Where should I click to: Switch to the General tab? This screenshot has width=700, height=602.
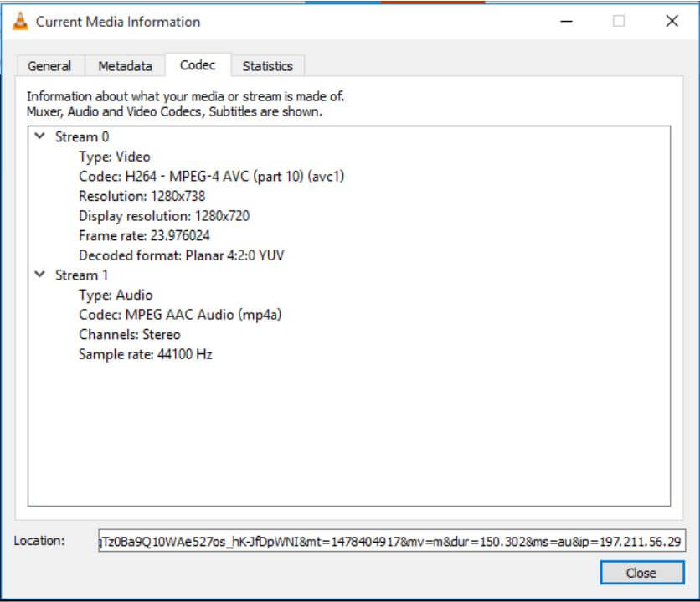[50, 66]
